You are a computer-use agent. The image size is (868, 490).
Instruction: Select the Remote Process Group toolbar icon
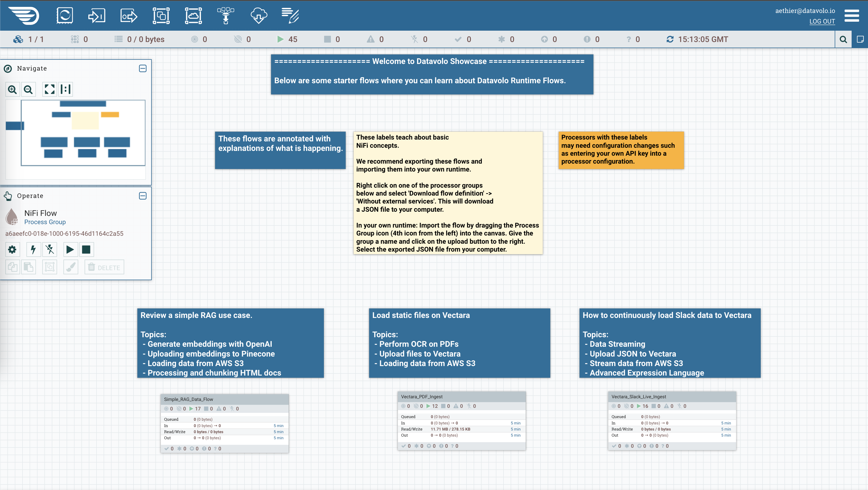tap(193, 16)
